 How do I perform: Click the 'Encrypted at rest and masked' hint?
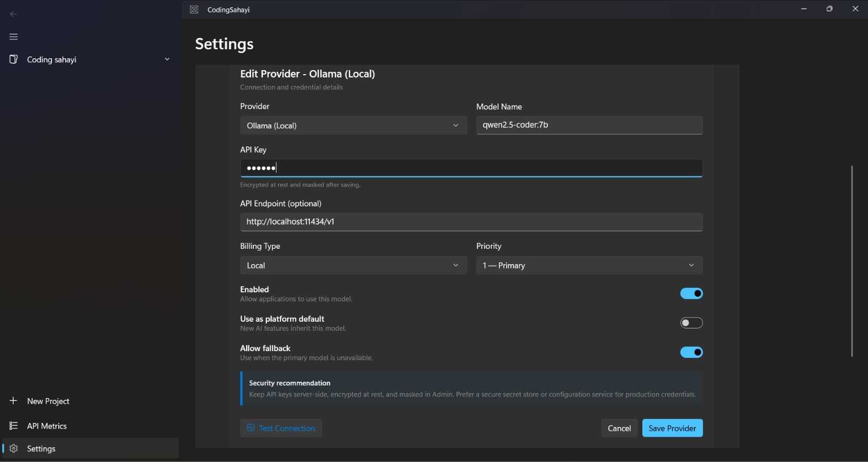pyautogui.click(x=300, y=185)
